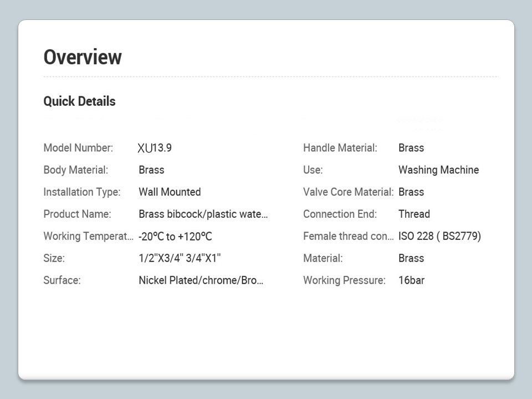The image size is (532, 399).
Task: Select the 16bar pressure value
Action: click(411, 280)
